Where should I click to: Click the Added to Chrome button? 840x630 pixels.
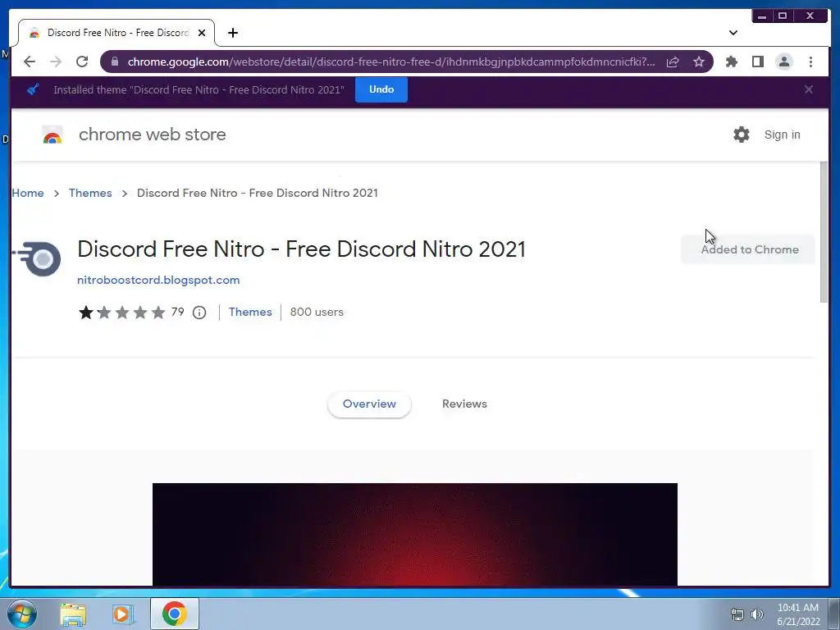pos(748,249)
